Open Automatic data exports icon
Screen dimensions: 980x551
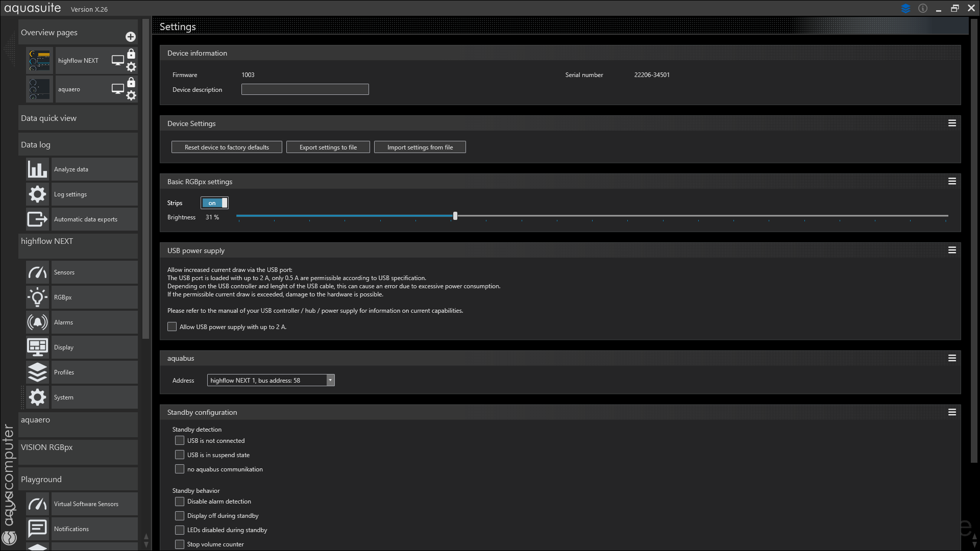click(37, 219)
